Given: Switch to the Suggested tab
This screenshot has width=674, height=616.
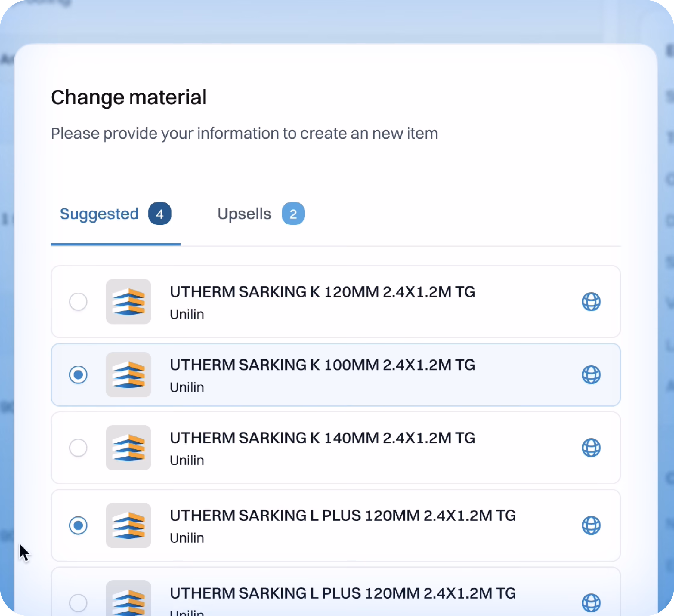Looking at the screenshot, I should (115, 214).
